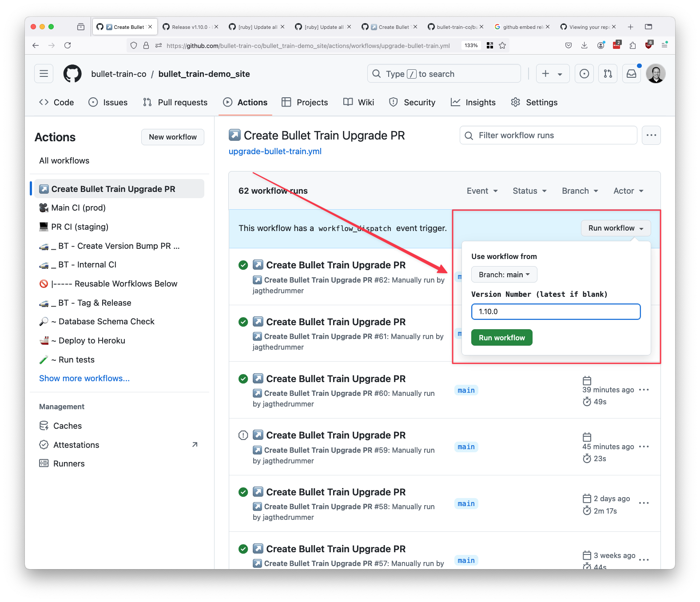Screen dimensions: 700x602
Task: Open a new browser tab
Action: pyautogui.click(x=630, y=27)
